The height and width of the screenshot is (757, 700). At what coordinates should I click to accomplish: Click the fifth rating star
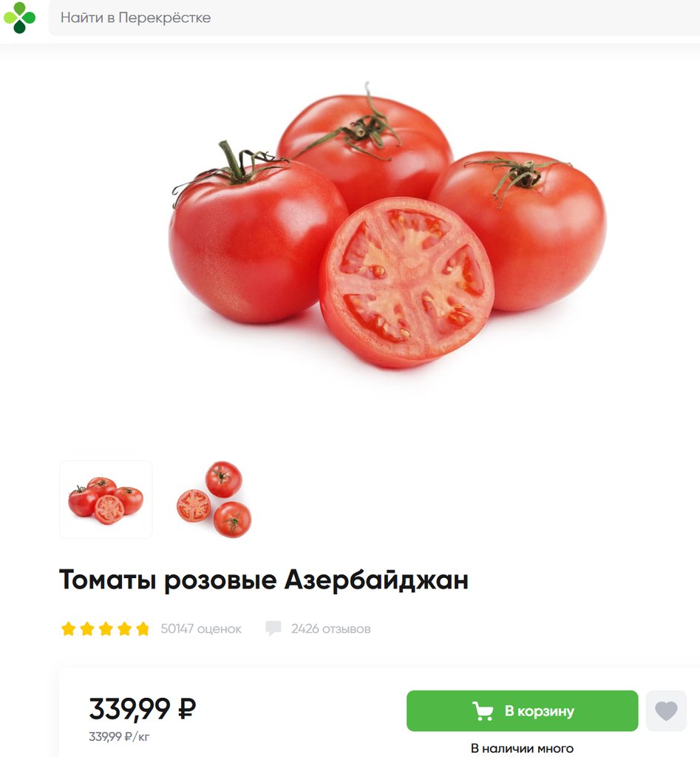(143, 628)
